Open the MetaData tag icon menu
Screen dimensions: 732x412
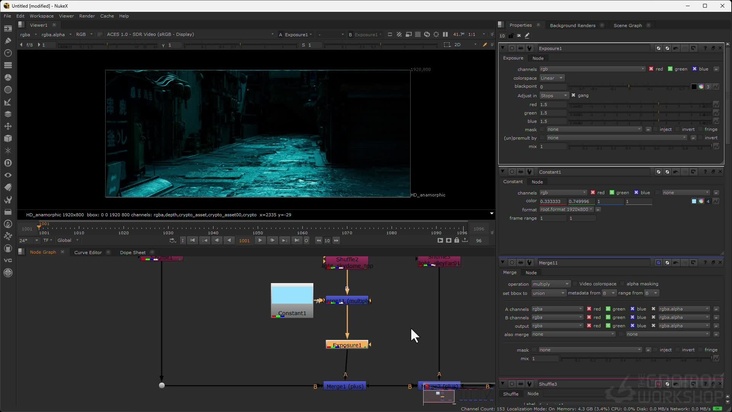8,187
